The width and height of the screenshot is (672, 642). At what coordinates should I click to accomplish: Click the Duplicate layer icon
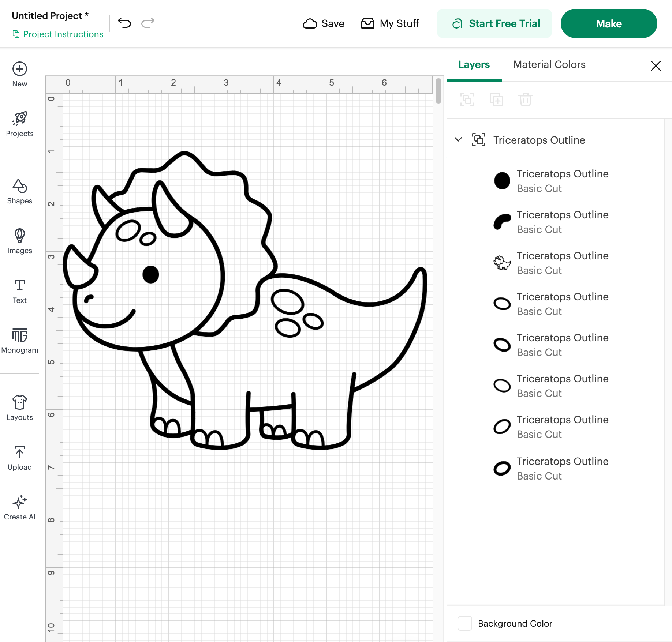click(496, 100)
